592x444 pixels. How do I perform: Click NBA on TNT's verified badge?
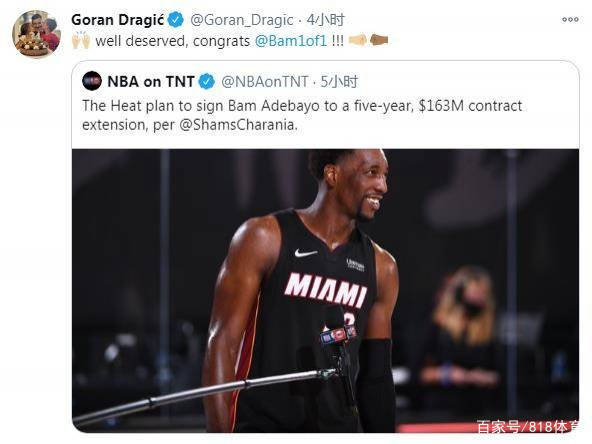click(x=207, y=82)
